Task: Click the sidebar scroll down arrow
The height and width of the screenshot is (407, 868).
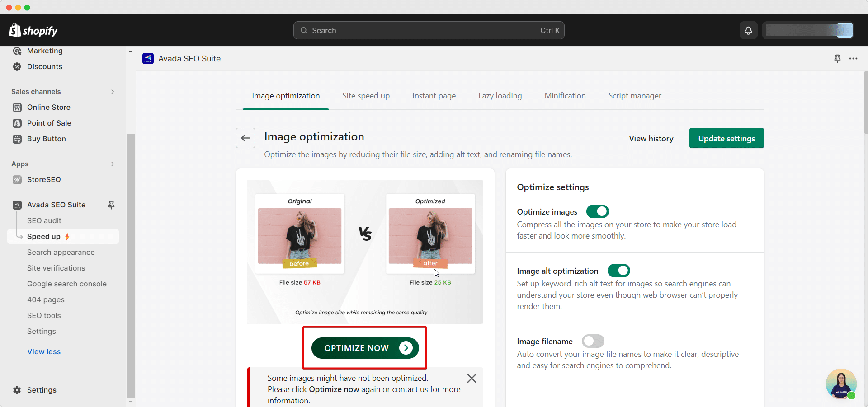Action: [131, 402]
